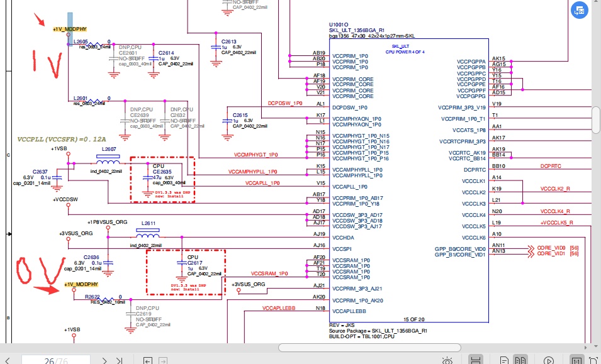Start slideshow play mode
The width and height of the screenshot is (601, 364).
pos(549,361)
